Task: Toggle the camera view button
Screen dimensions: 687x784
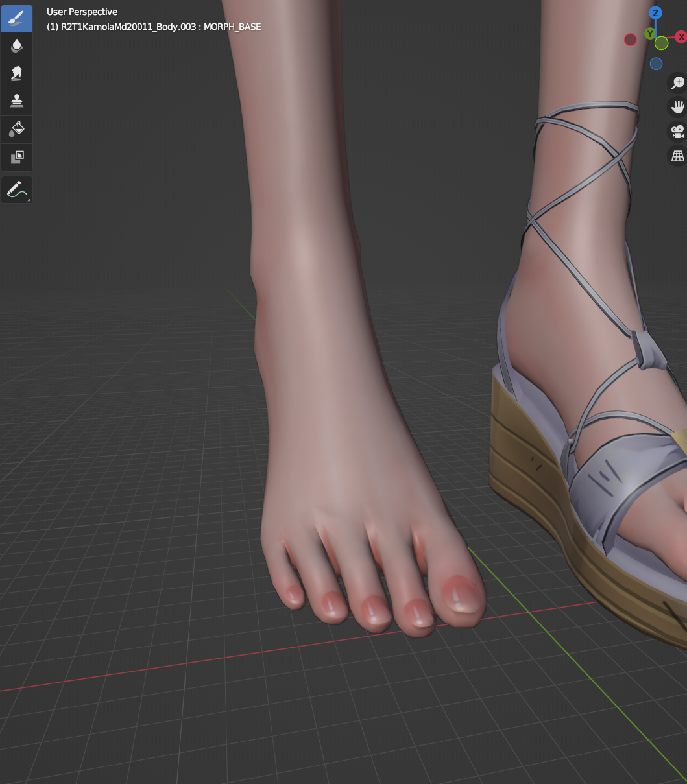Action: [x=678, y=131]
